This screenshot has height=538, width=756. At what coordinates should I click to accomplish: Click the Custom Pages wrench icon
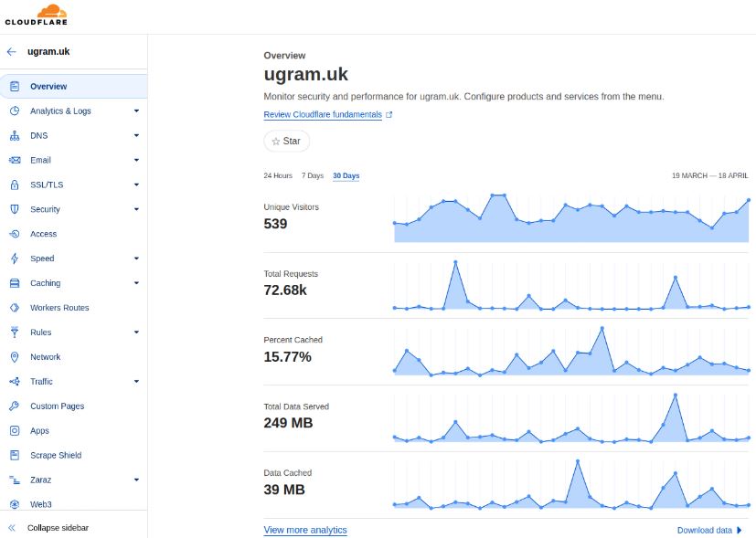[x=15, y=406]
